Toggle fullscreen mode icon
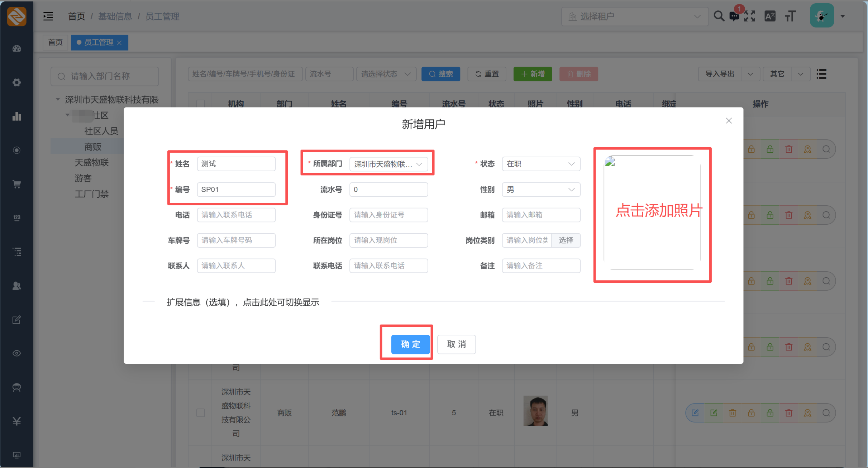Image resolution: width=868 pixels, height=468 pixels. tap(749, 16)
